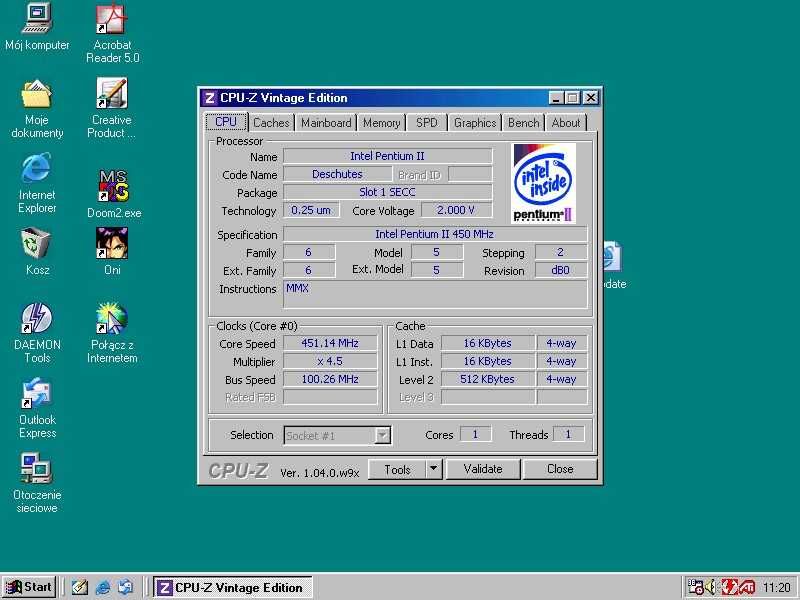Click the empty Rated FSB field
Viewport: 800px width, 600px height.
pos(330,397)
